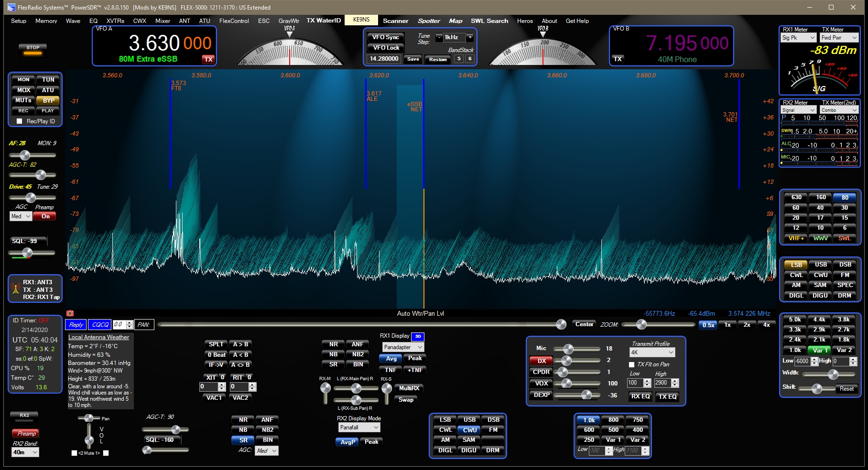Open the RX1 Meter Sig Pk dropdown
Screen dimensions: 868x470
pyautogui.click(x=798, y=38)
